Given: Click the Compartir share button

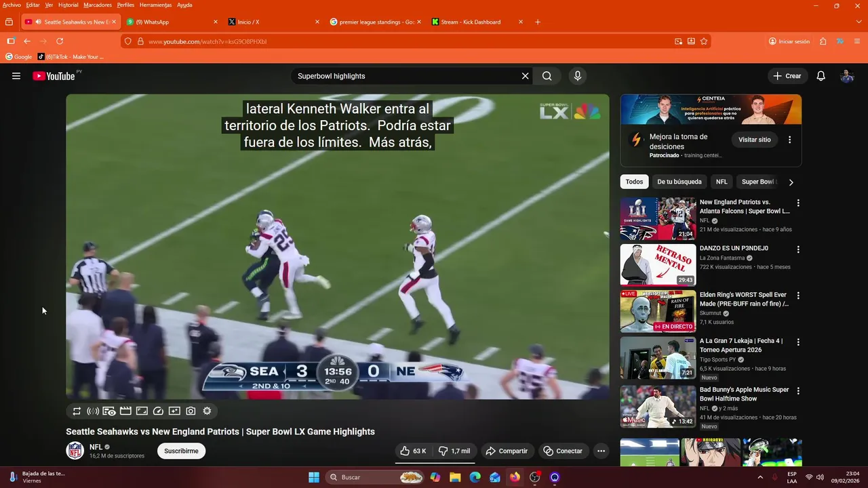Looking at the screenshot, I should click(507, 451).
